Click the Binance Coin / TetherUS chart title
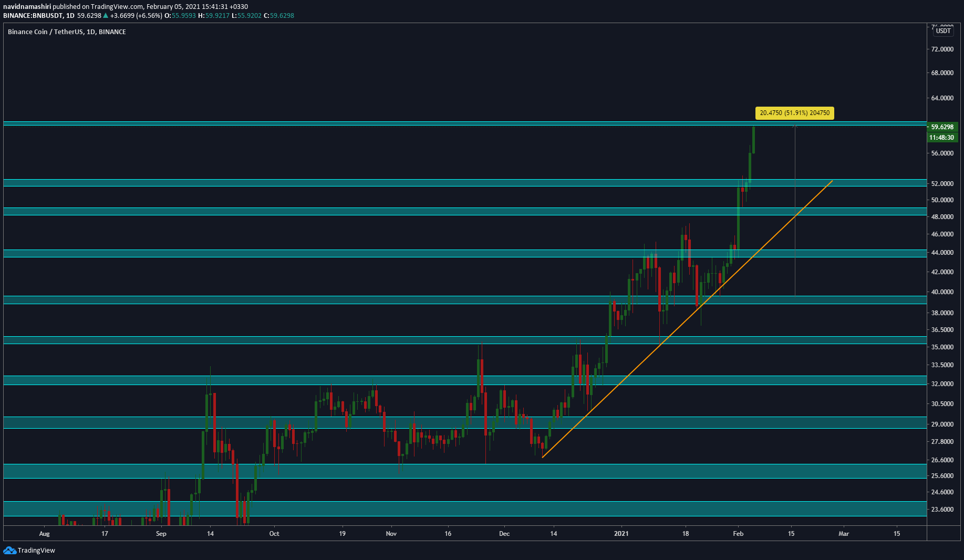 pyautogui.click(x=67, y=32)
